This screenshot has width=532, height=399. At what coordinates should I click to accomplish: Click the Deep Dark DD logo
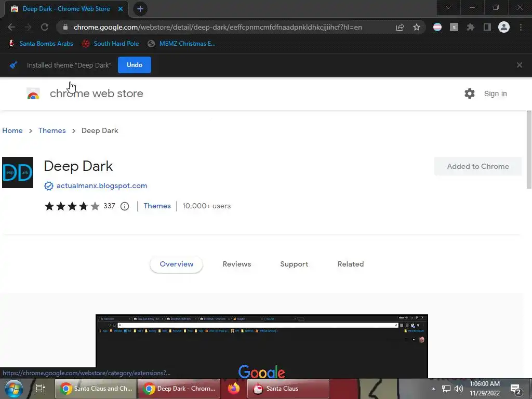pyautogui.click(x=18, y=172)
